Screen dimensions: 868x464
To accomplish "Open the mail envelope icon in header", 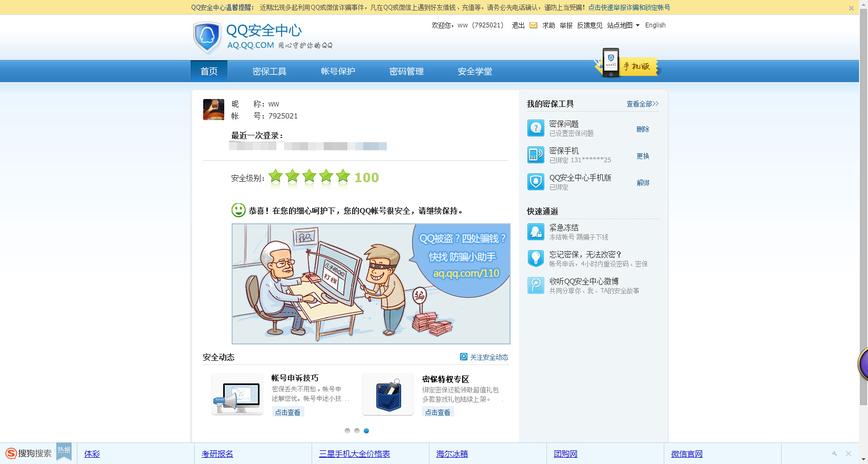I will 533,25.
